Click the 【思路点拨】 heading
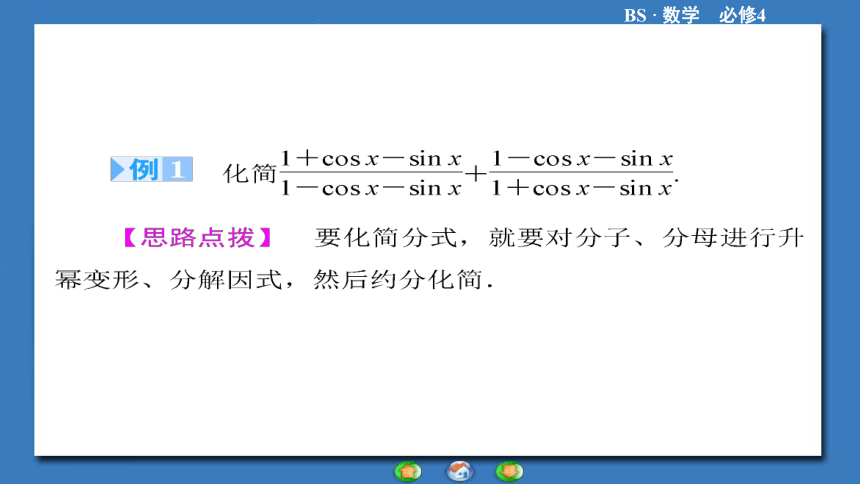The width and height of the screenshot is (860, 484). click(x=197, y=238)
